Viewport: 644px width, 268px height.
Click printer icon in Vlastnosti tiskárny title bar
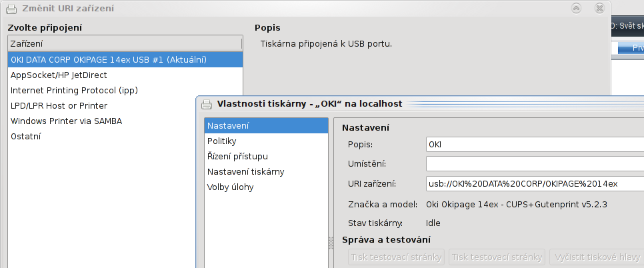point(207,104)
